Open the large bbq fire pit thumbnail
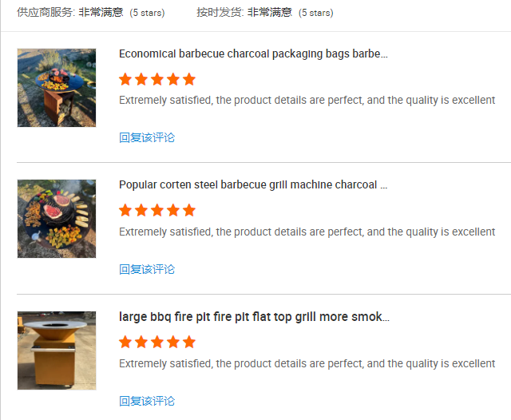The width and height of the screenshot is (511, 420). click(x=57, y=351)
